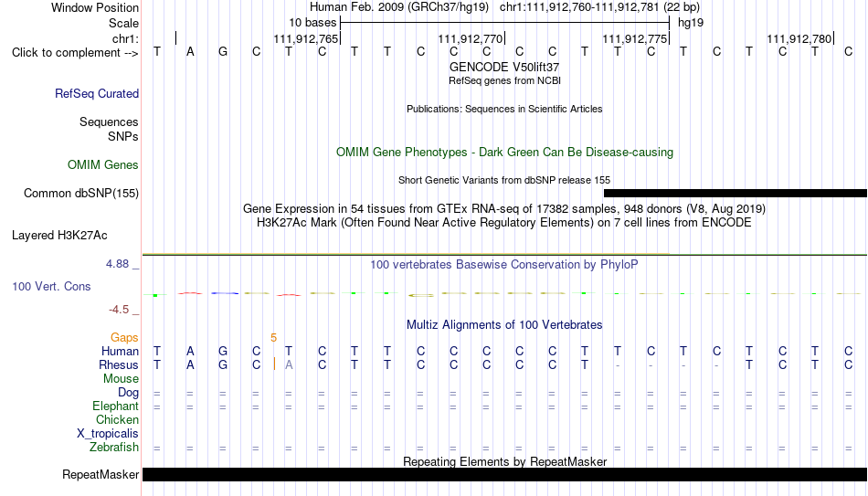Screen dimensions: 868x496
Task: Click the Rhesus alignment row label
Action: click(119, 365)
